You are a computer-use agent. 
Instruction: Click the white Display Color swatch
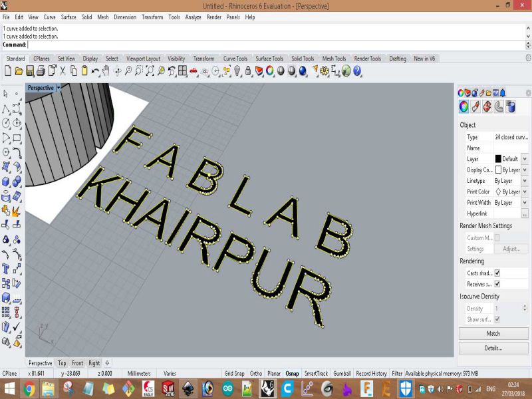[498, 170]
